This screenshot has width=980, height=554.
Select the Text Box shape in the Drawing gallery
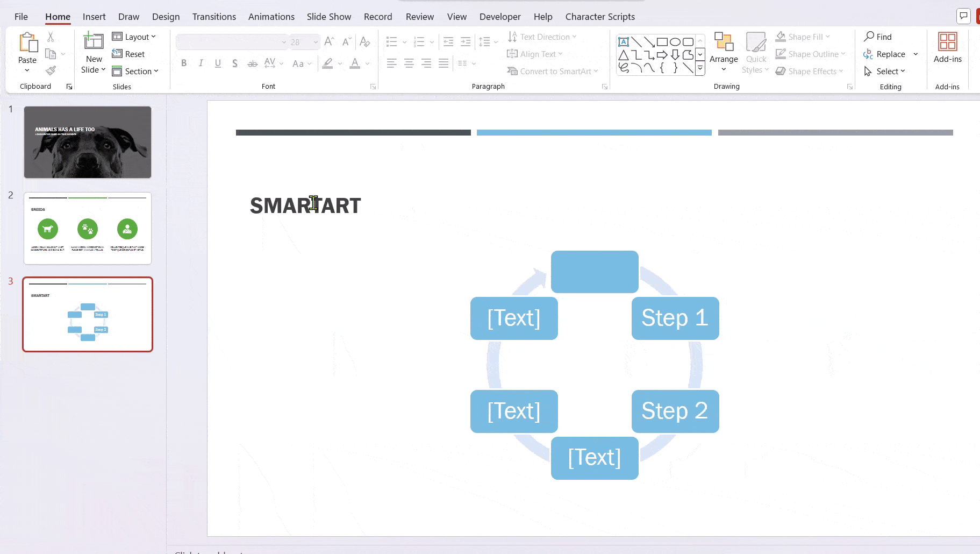pyautogui.click(x=624, y=41)
